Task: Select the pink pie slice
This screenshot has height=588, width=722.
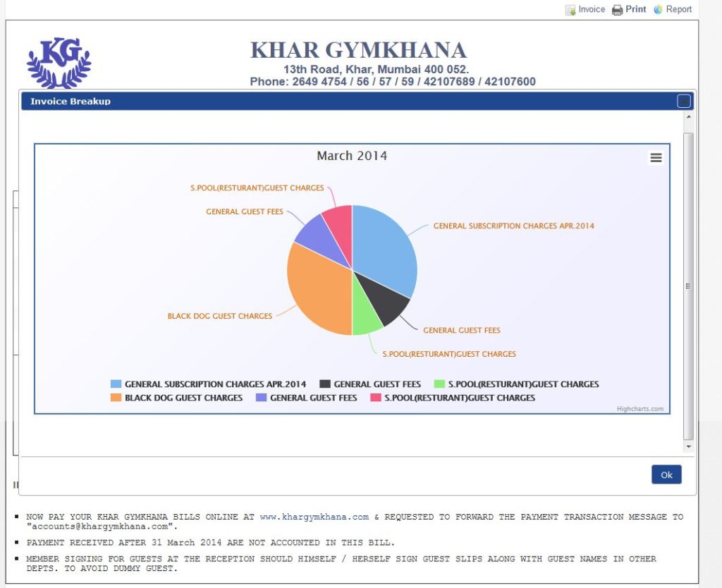Action: [x=339, y=222]
